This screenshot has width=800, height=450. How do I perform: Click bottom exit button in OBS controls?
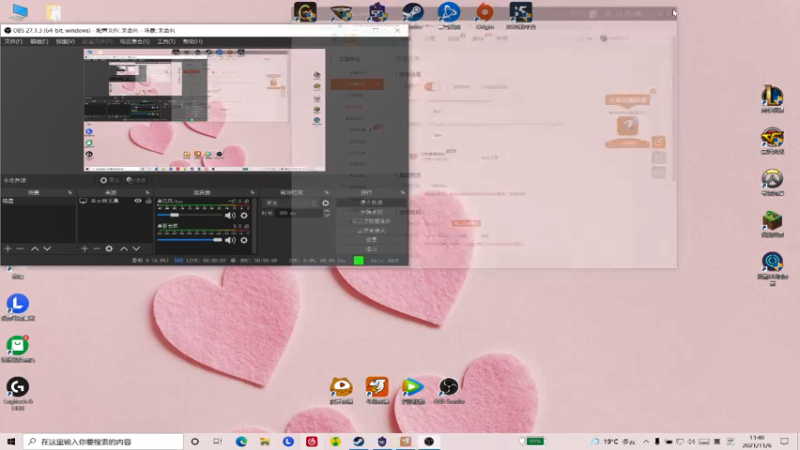(x=371, y=248)
